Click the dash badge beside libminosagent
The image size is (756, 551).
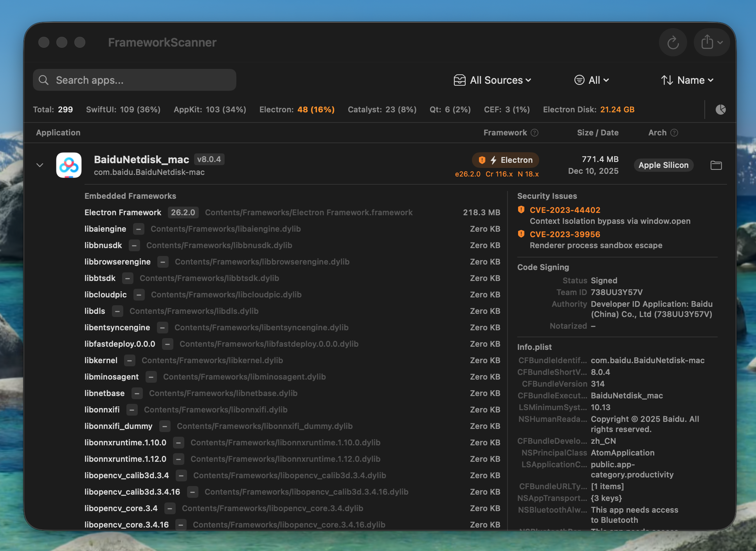click(151, 377)
